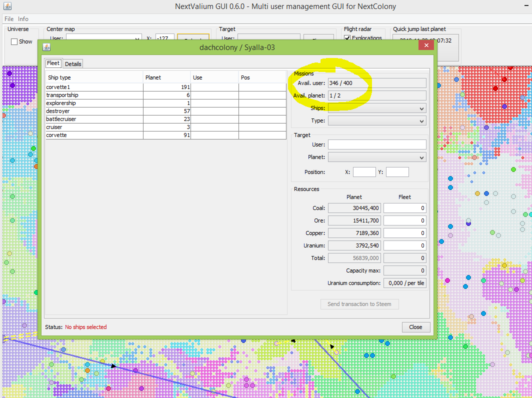Click the Copper planet value 7189,360

click(354, 233)
